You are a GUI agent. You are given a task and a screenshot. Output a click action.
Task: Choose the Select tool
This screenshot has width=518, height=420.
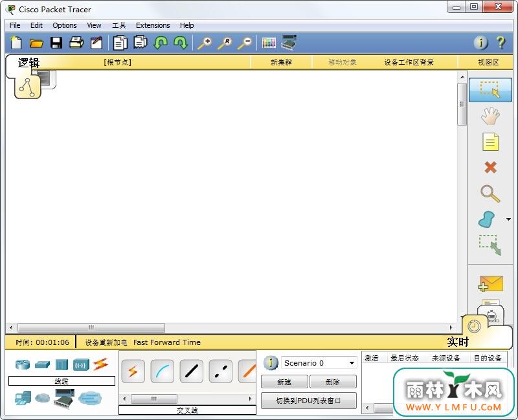(x=490, y=90)
